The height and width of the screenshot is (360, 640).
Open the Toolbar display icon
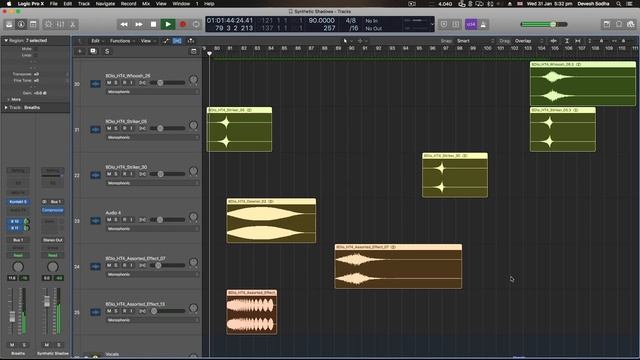pos(33,24)
